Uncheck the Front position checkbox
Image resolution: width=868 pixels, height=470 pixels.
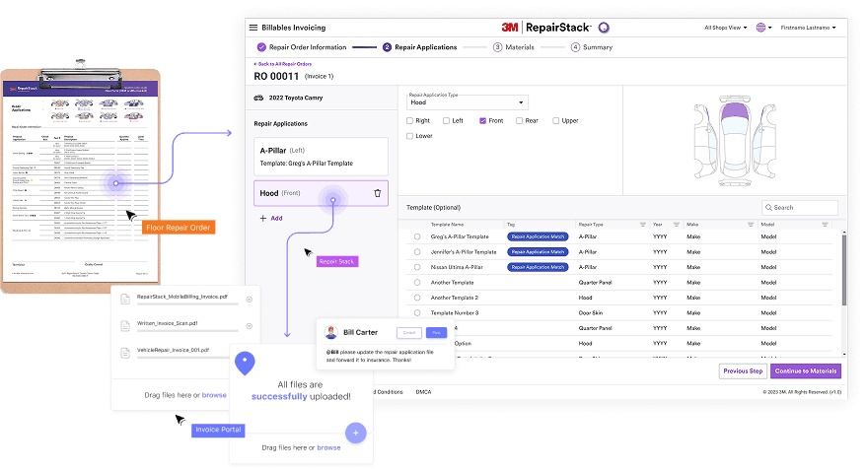[482, 120]
